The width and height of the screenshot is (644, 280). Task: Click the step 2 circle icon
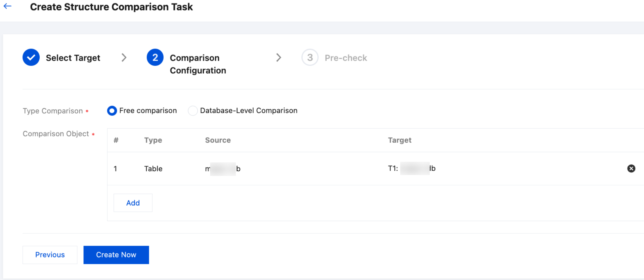pos(155,57)
